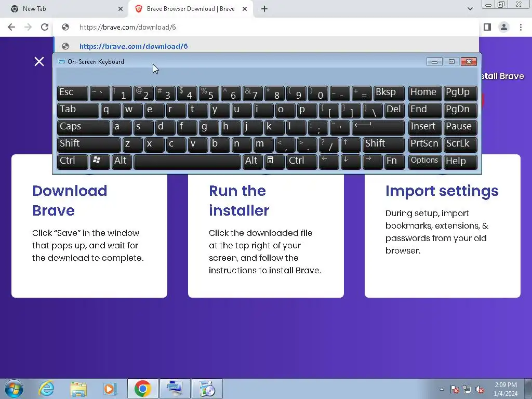This screenshot has width=532, height=399.
Task: Dismiss the Brave page overlay with white X
Action: [39, 61]
